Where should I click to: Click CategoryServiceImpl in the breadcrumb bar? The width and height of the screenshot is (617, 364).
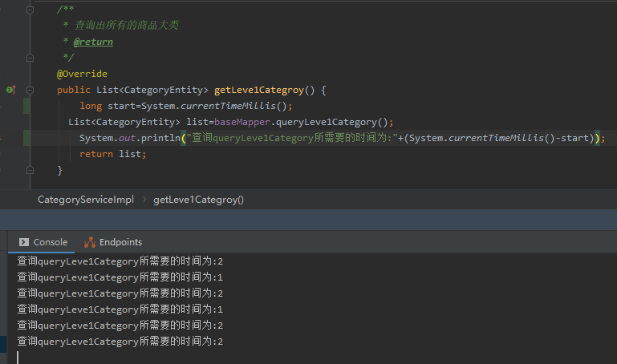86,199
